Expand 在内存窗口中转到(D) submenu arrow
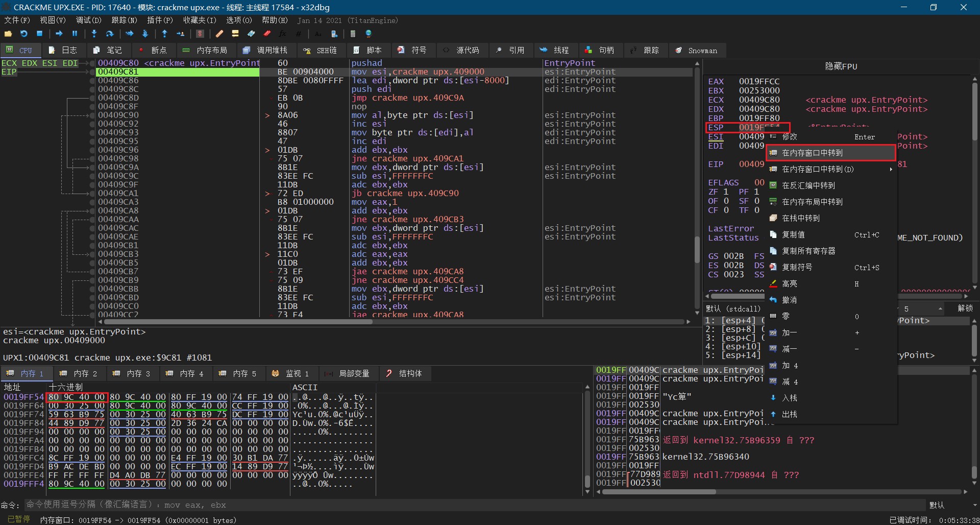980x525 pixels. pyautogui.click(x=891, y=170)
